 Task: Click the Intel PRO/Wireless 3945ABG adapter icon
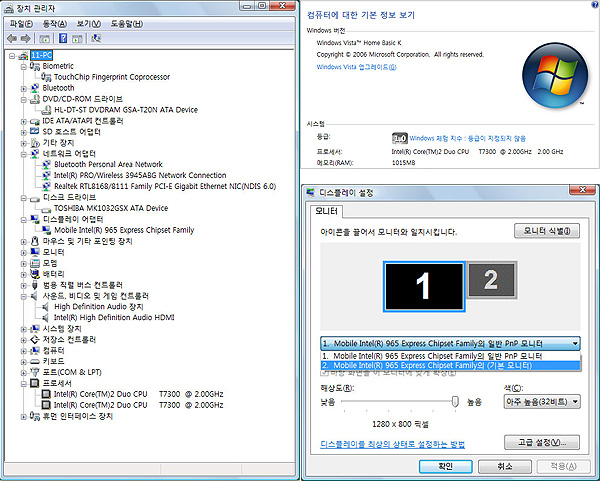[46, 175]
